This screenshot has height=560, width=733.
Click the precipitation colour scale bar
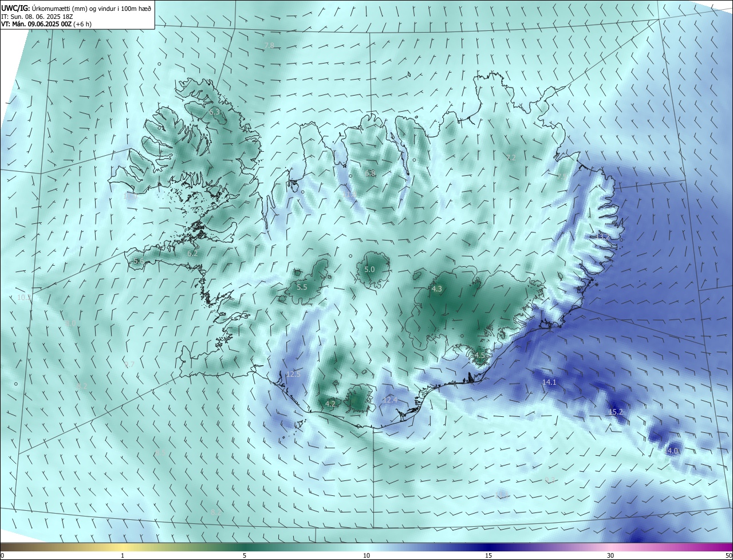pyautogui.click(x=366, y=547)
